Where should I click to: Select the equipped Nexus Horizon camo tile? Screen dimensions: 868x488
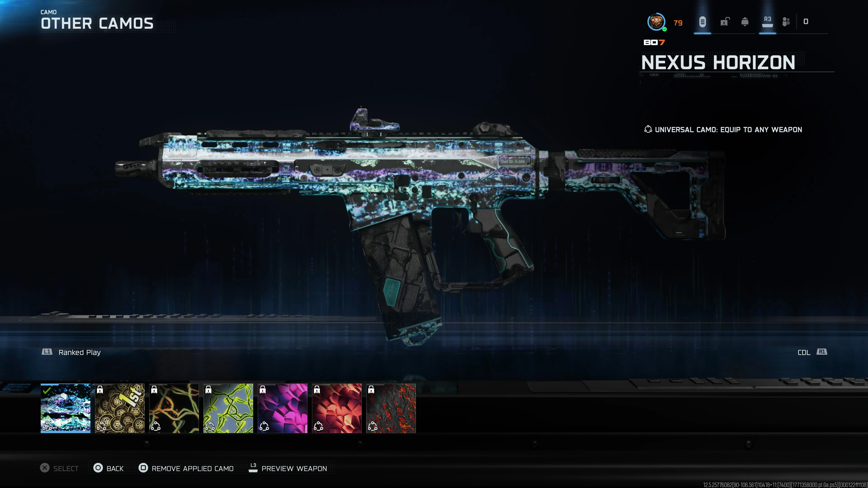pos(66,408)
